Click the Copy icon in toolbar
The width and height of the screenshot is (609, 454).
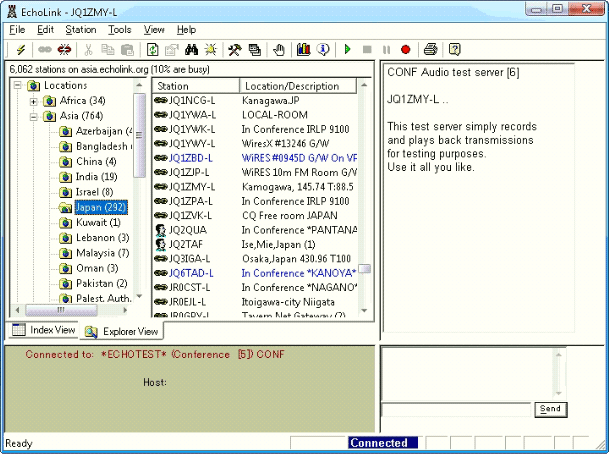[x=108, y=50]
